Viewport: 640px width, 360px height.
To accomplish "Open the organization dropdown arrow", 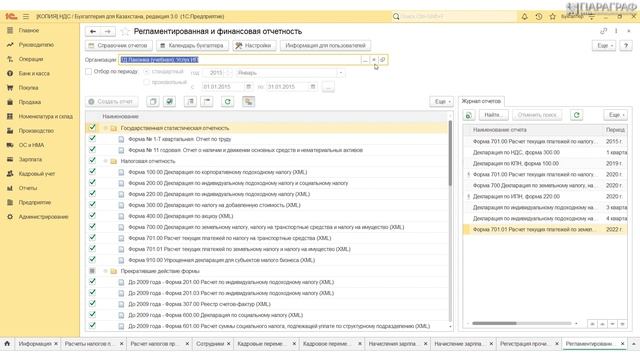I will [x=374, y=60].
